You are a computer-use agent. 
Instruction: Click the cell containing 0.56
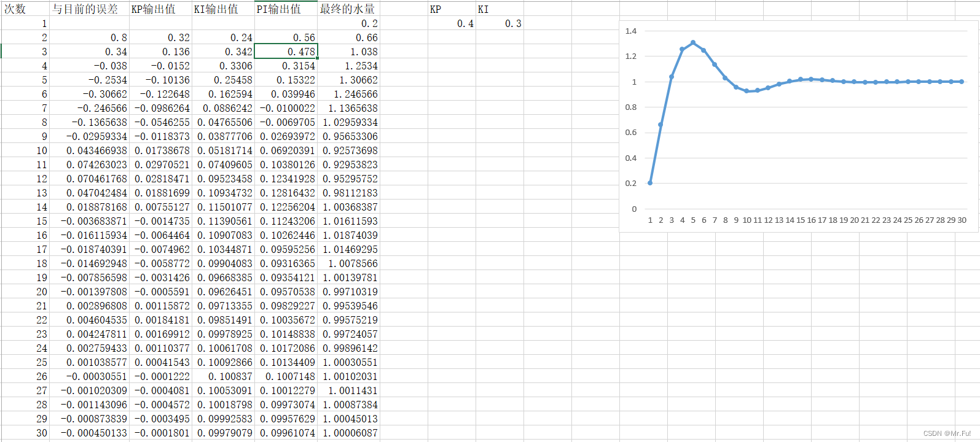click(286, 37)
